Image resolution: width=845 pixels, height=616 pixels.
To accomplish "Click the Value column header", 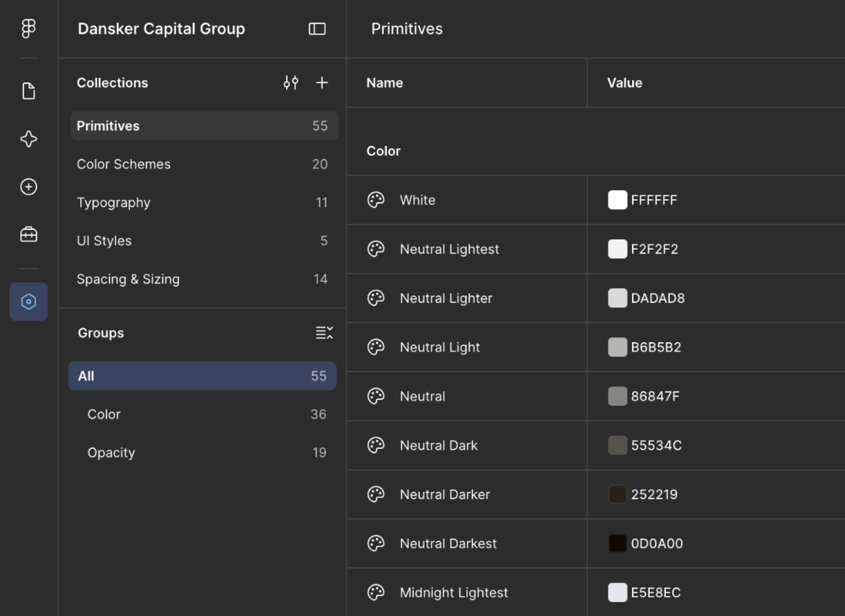I will (x=624, y=82).
